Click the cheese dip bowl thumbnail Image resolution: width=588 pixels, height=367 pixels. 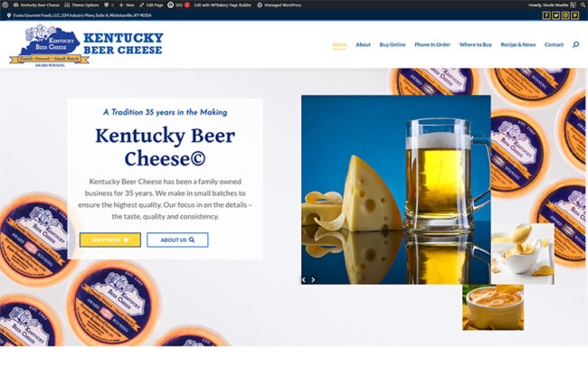493,307
